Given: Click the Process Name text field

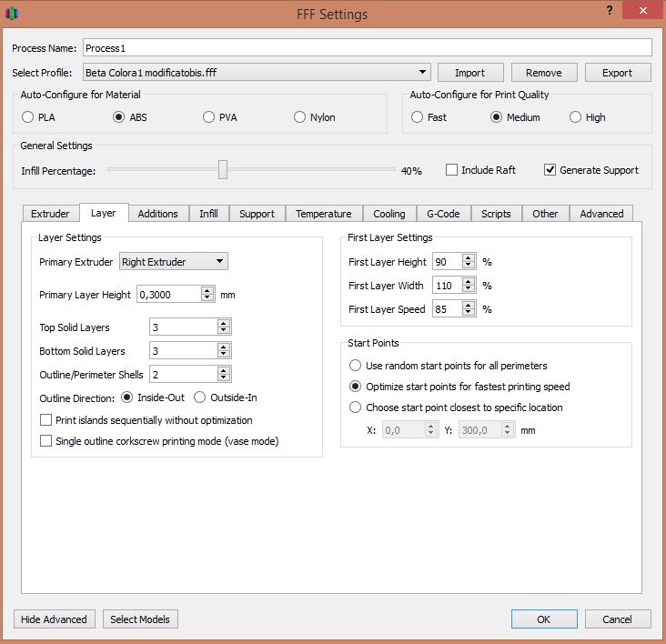Looking at the screenshot, I should [367, 47].
